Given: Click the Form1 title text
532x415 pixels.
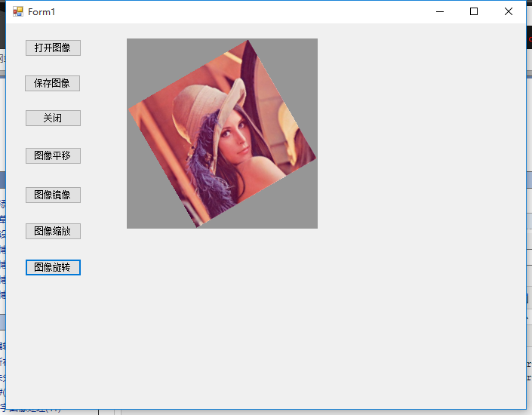Looking at the screenshot, I should point(42,12).
